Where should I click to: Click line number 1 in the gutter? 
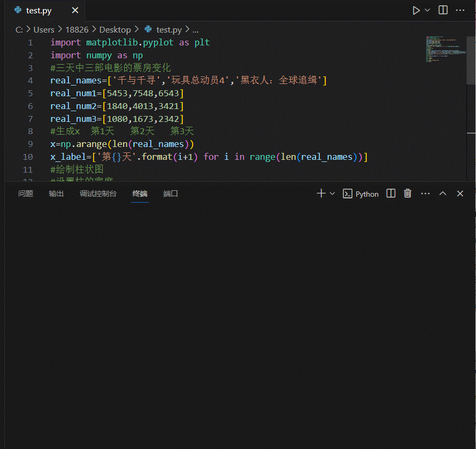30,42
